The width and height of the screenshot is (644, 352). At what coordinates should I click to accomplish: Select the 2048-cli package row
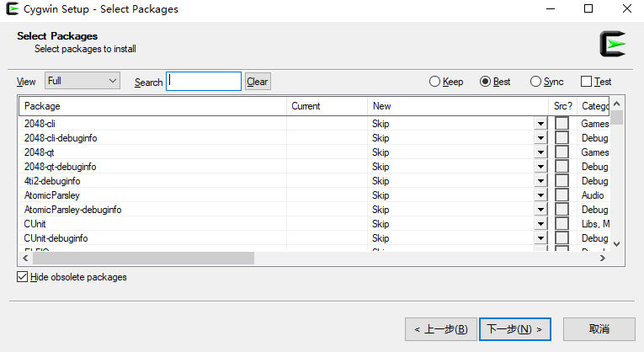point(314,124)
